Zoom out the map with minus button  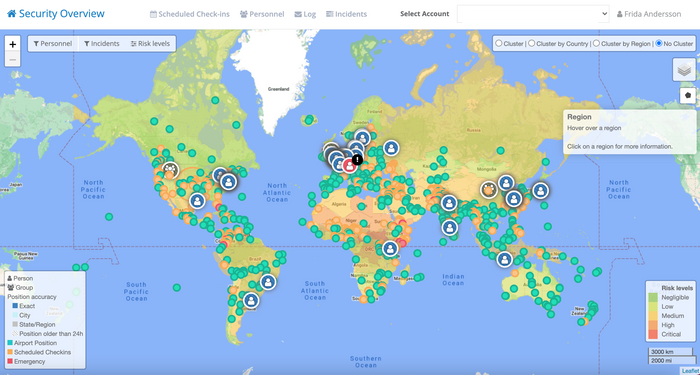point(12,59)
